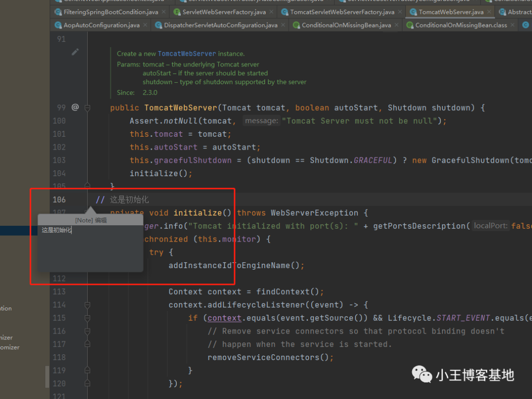Close the AopAutoConfiguration.java tab
532x399 pixels.
145,25
